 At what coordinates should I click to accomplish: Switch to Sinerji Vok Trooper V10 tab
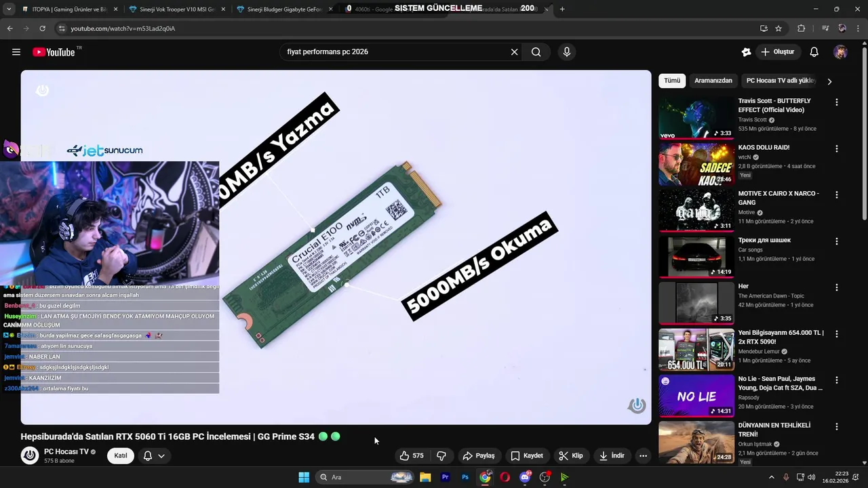178,9
